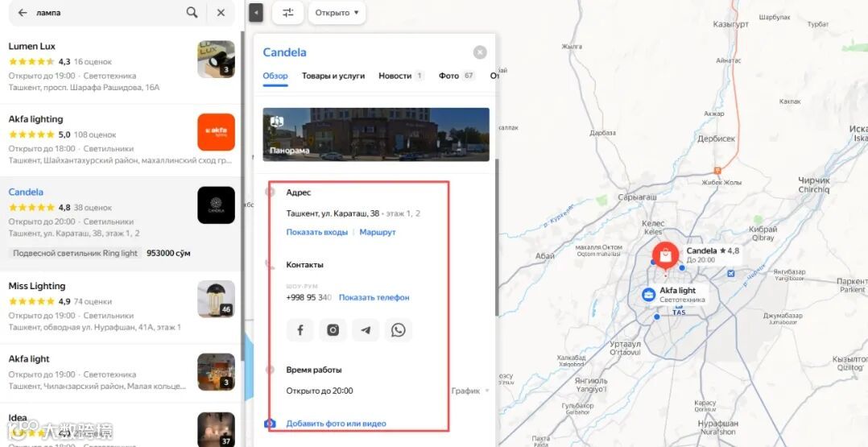
Task: Click the back arrow in search box
Action: coord(23,13)
